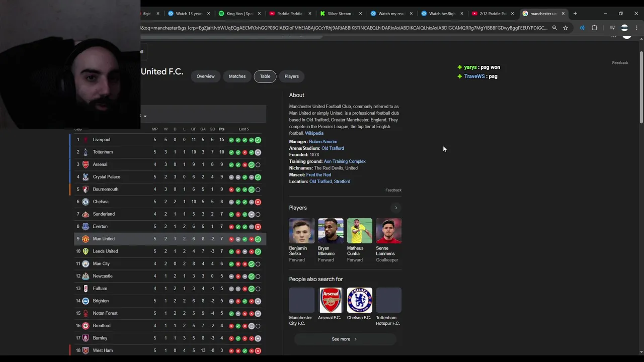This screenshot has width=644, height=362.
Task: Click 'Leeds United' team name in table
Action: coord(105,251)
